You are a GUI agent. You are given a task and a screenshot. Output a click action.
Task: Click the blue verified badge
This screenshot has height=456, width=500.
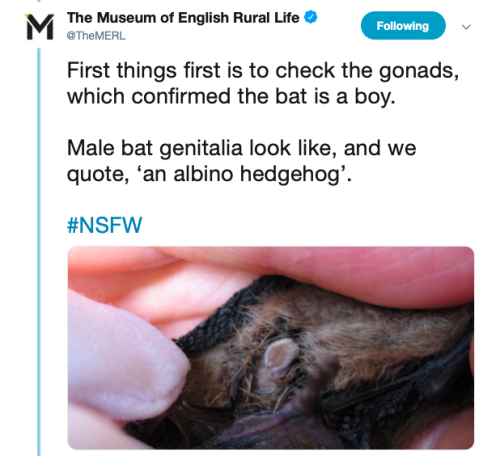pyautogui.click(x=311, y=17)
